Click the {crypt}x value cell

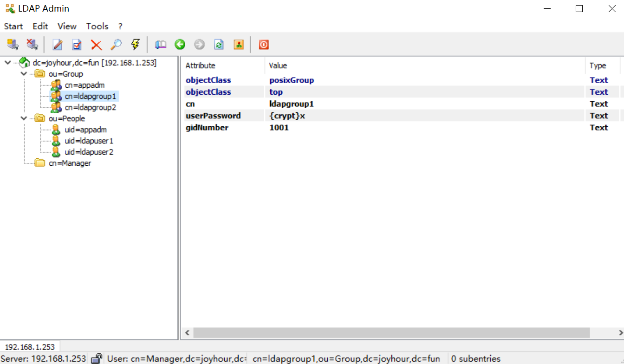(287, 116)
